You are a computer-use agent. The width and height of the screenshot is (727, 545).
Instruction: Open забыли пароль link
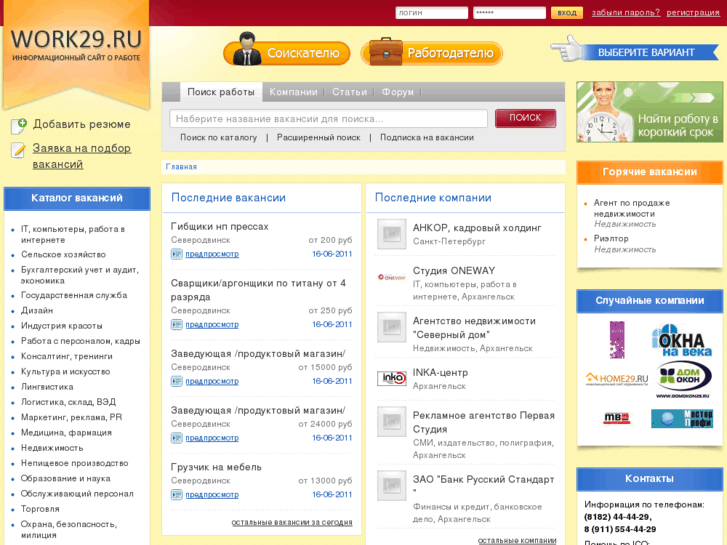(x=625, y=13)
